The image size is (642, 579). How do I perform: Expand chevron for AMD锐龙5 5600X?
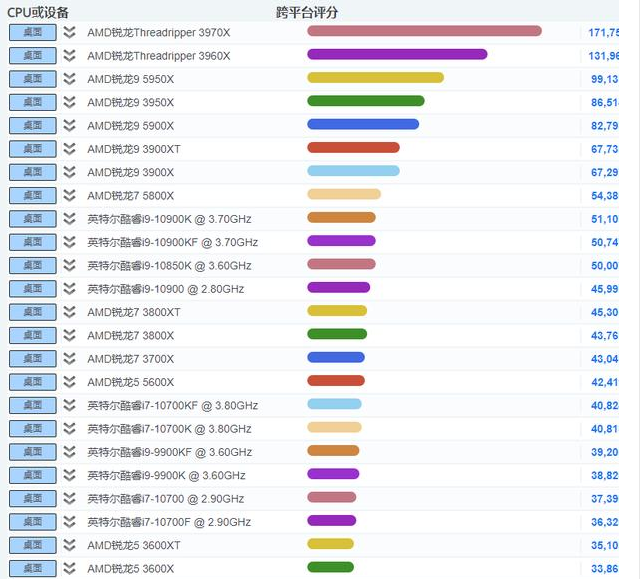[x=69, y=382]
